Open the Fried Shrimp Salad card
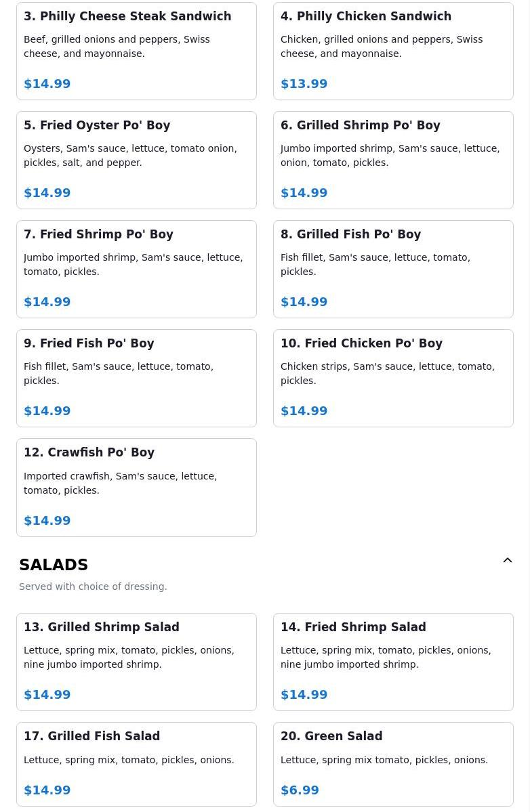The image size is (530, 812). click(x=393, y=662)
